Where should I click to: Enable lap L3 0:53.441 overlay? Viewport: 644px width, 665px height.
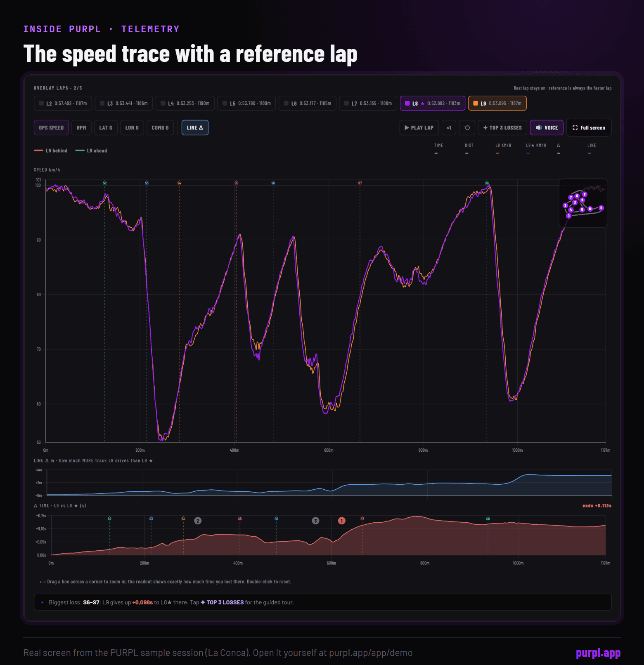point(124,103)
